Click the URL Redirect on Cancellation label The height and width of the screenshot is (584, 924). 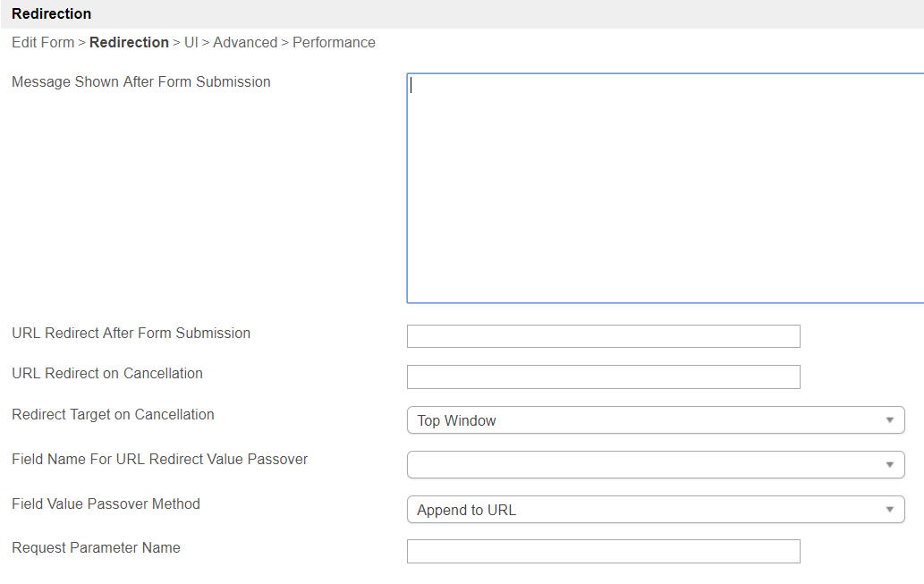tap(107, 374)
